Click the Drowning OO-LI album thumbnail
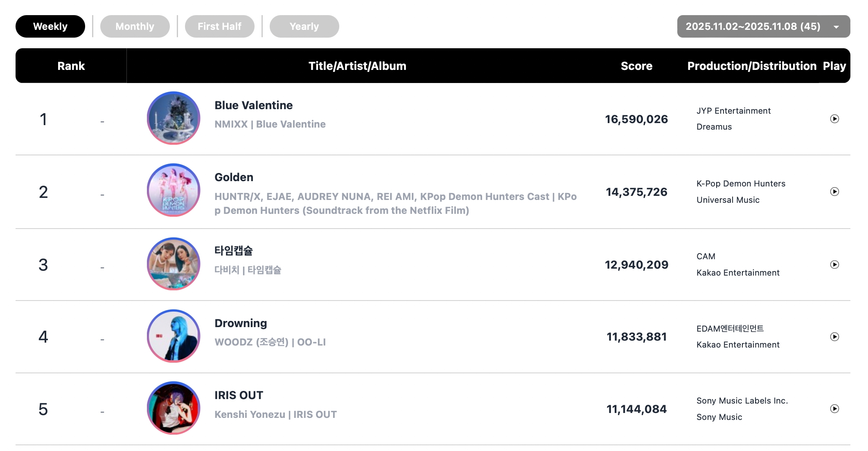 [x=174, y=336]
